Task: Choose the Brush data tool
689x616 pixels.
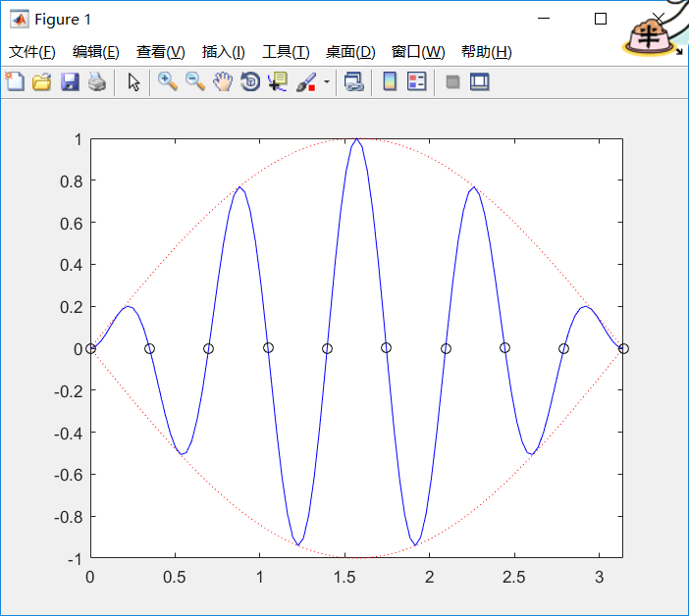Action: coord(306,82)
